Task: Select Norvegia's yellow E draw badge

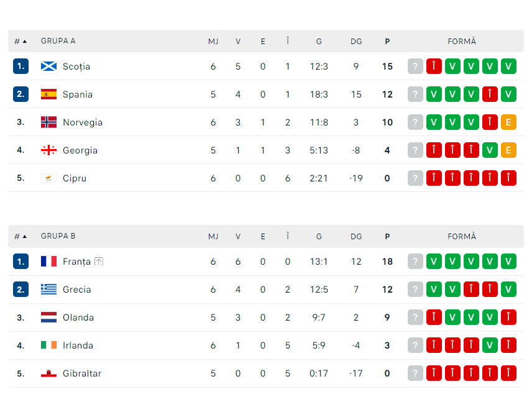Action: pyautogui.click(x=508, y=122)
